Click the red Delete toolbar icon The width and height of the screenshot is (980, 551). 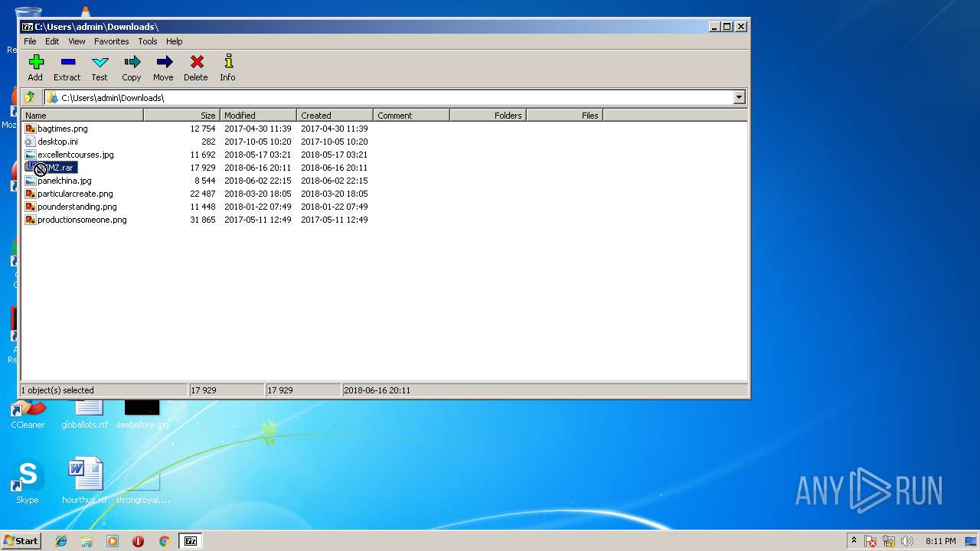[196, 68]
